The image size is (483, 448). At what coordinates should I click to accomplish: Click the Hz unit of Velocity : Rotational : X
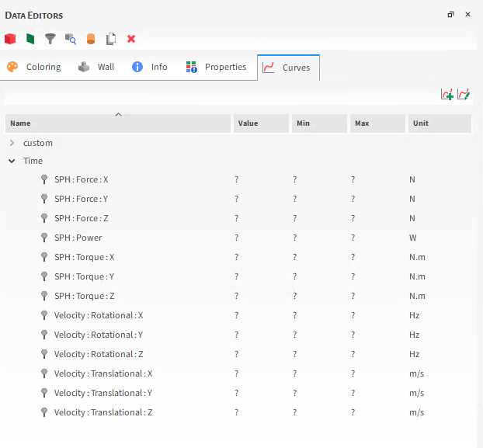(x=415, y=315)
